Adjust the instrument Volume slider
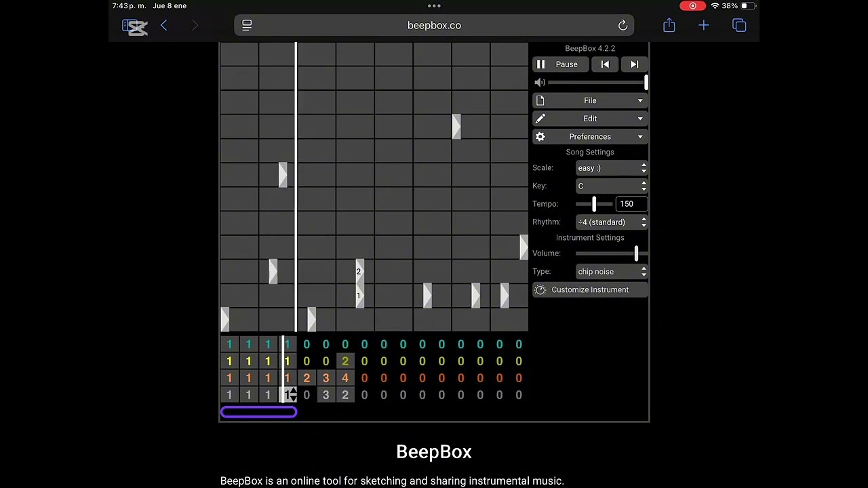The image size is (868, 488). click(612, 253)
